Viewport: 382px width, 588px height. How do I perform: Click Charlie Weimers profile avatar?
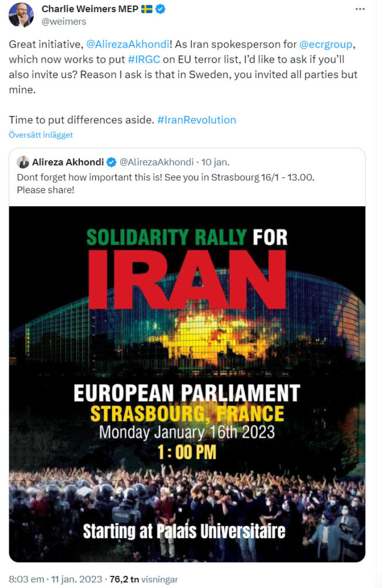pyautogui.click(x=21, y=15)
